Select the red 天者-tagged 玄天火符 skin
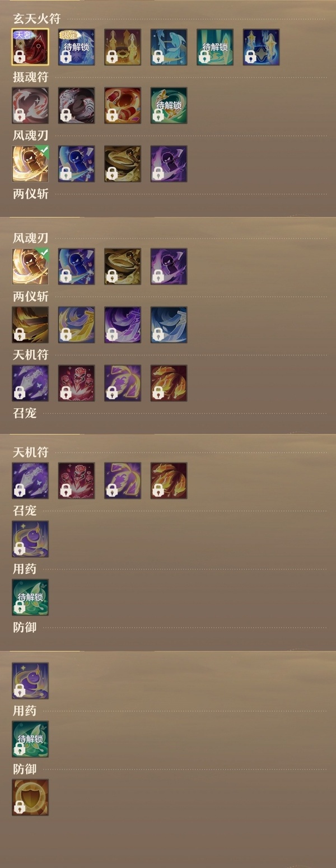The image size is (336, 868). click(x=30, y=47)
